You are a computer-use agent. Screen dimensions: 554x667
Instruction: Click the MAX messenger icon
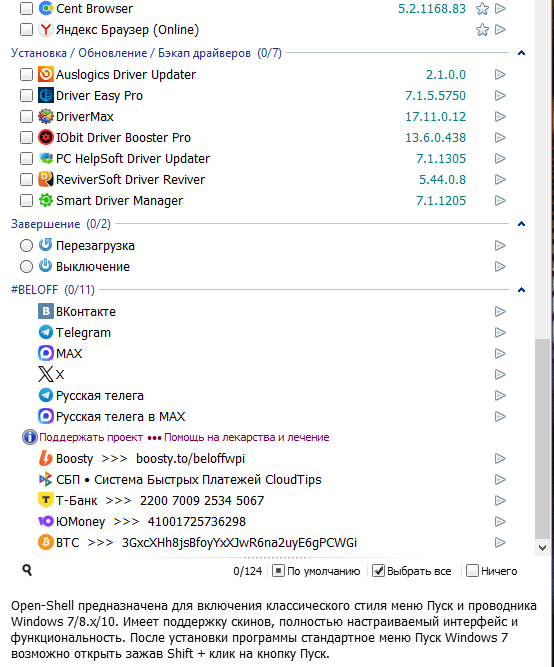click(x=46, y=353)
